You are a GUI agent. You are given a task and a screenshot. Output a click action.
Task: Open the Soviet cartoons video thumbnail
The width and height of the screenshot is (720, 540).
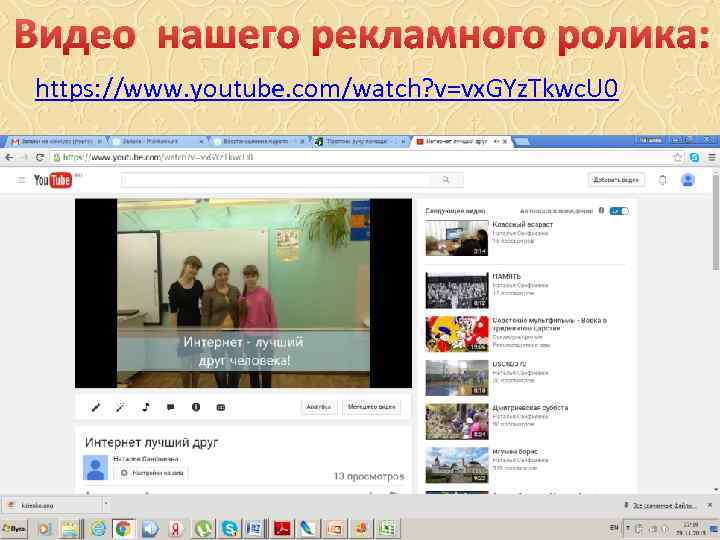click(456, 334)
